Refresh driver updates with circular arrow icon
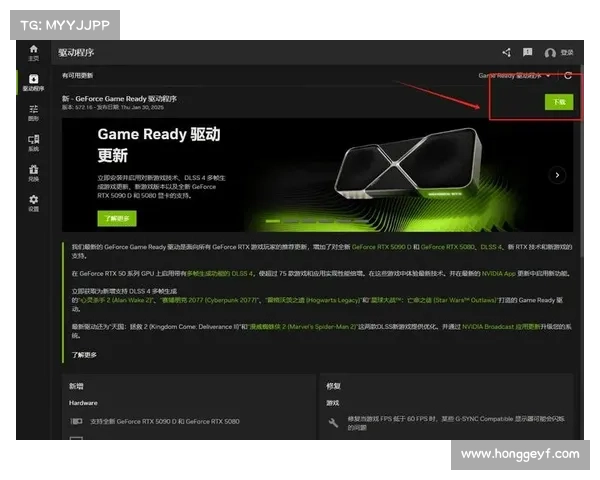600x480 pixels. tap(568, 76)
